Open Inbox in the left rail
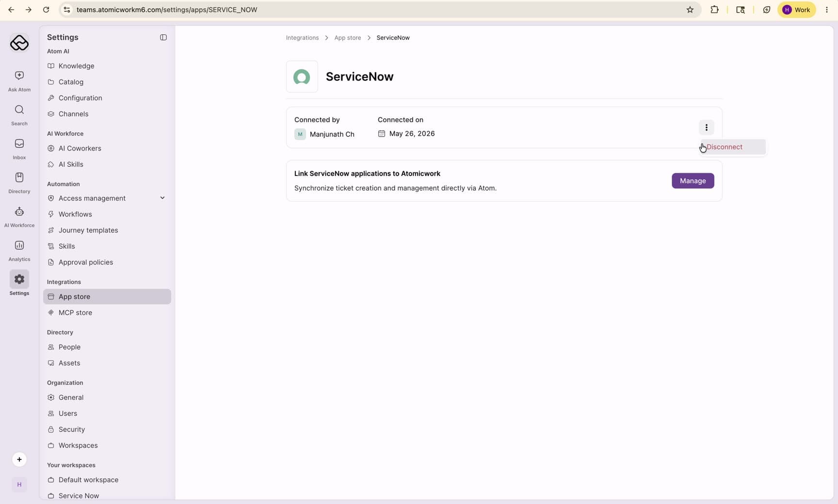Screen dimensions: 838x504 [19, 149]
